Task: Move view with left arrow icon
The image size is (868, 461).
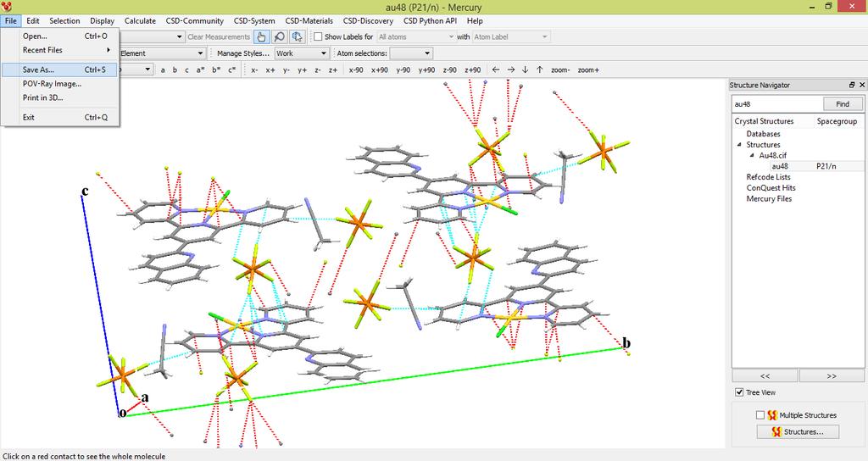Action: [495, 69]
